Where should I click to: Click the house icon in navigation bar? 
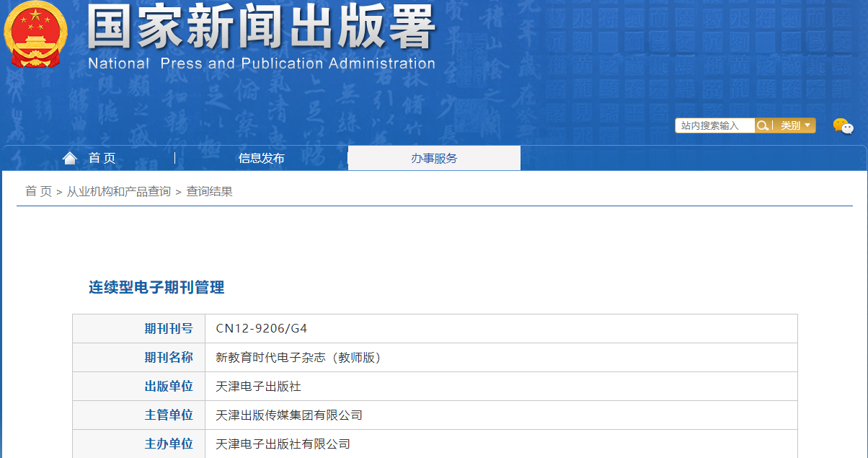click(70, 158)
